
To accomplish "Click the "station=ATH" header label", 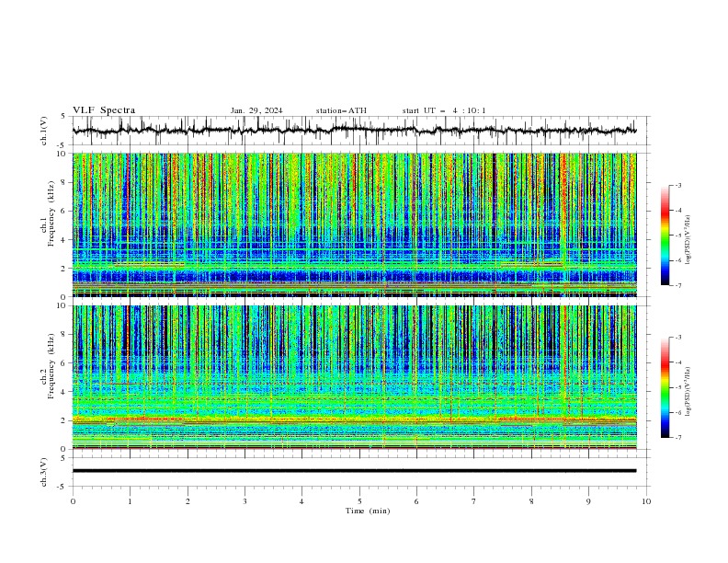I will (341, 110).
